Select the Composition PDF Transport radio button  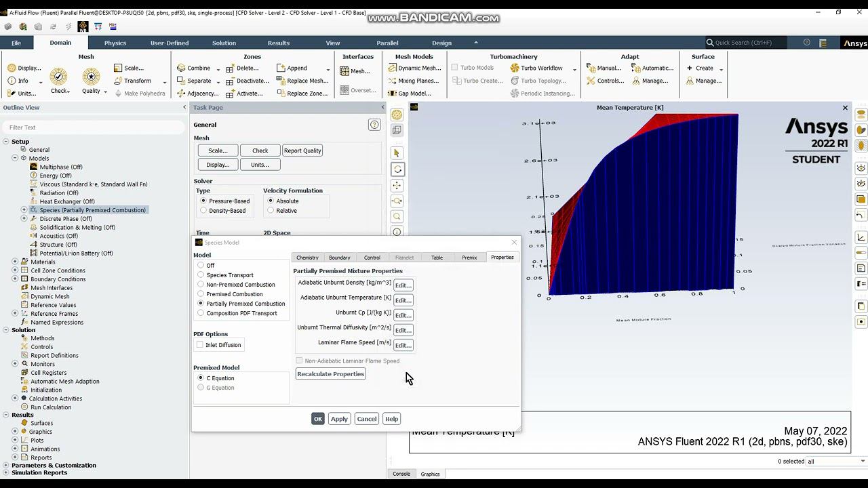pos(201,312)
